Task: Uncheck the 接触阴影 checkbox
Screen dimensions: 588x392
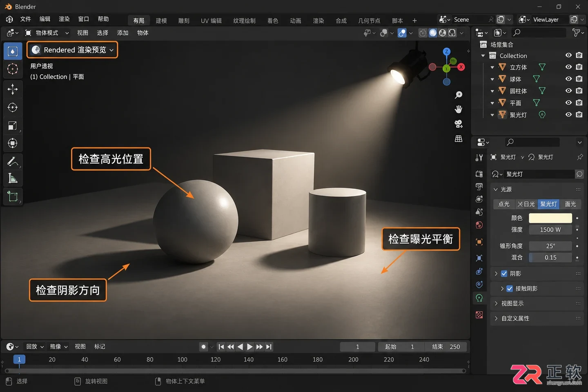Action: (510, 289)
